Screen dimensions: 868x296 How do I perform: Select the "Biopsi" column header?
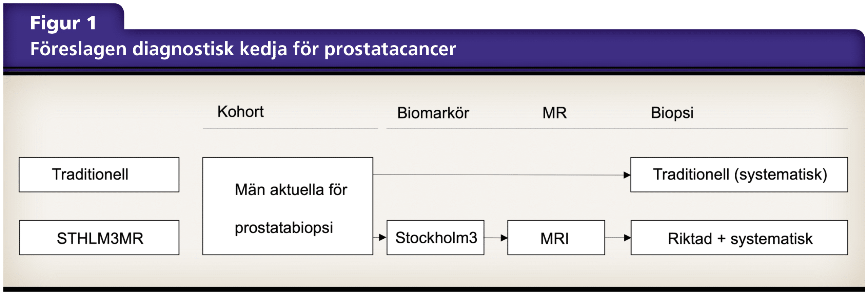[x=672, y=113]
